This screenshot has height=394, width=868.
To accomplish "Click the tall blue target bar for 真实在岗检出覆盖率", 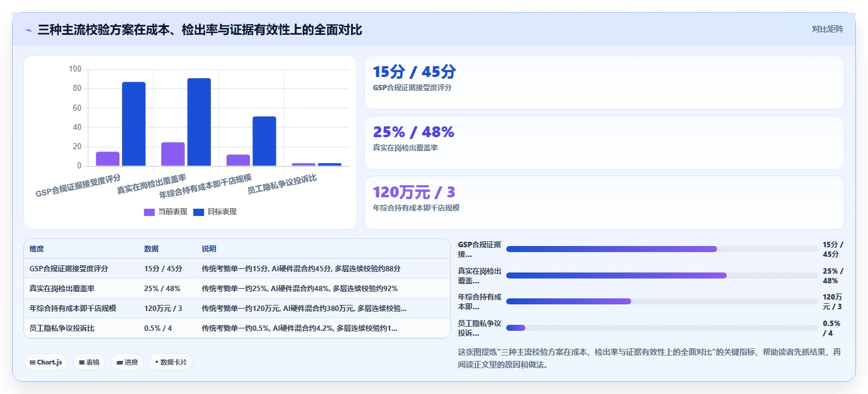I will [199, 122].
